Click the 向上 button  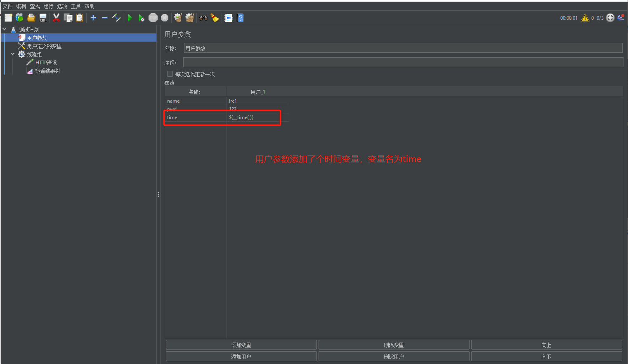[x=547, y=345]
